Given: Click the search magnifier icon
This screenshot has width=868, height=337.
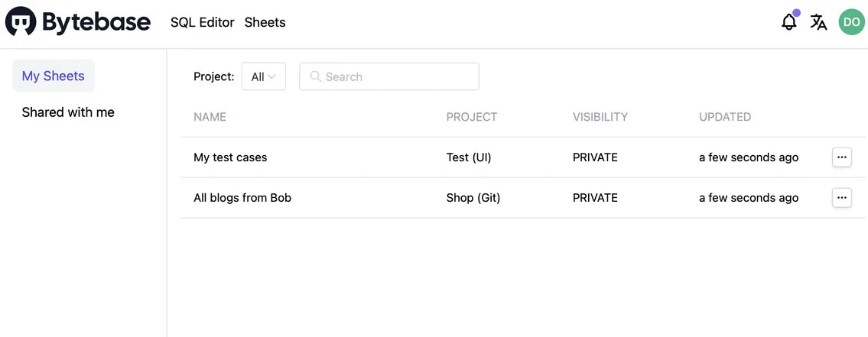Looking at the screenshot, I should pyautogui.click(x=315, y=76).
